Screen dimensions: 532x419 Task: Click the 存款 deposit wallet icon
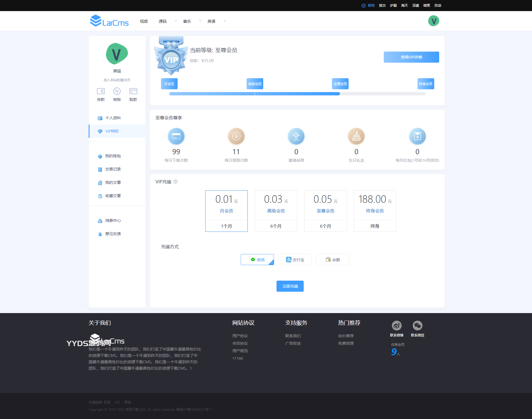tap(101, 91)
